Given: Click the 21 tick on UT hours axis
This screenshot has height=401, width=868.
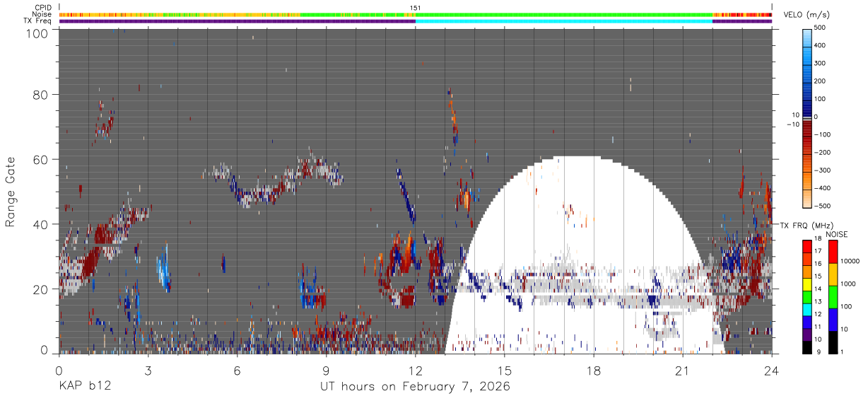Looking at the screenshot, I should tap(683, 370).
